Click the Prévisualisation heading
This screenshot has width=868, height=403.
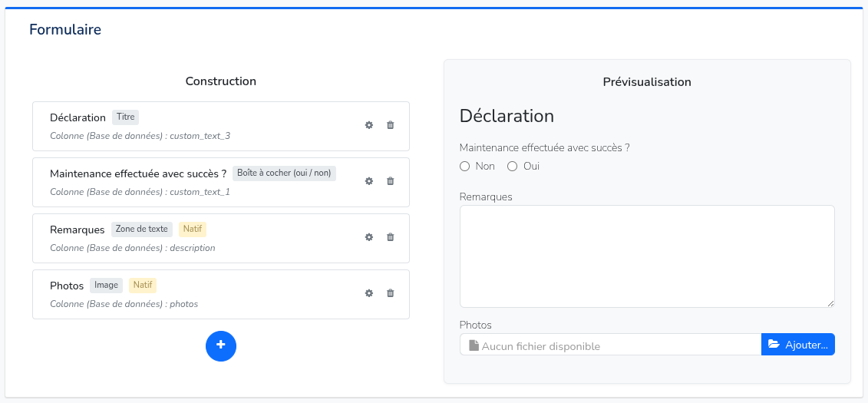pyautogui.click(x=647, y=82)
